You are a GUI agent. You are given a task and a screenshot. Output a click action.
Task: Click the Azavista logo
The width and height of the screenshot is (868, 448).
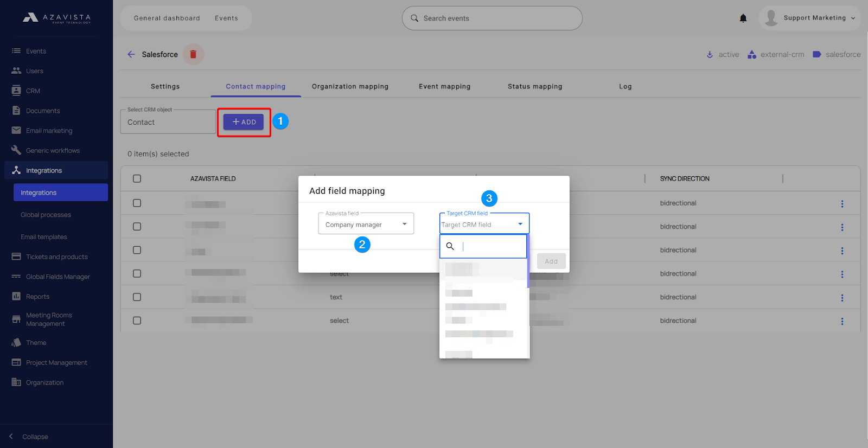click(x=56, y=18)
